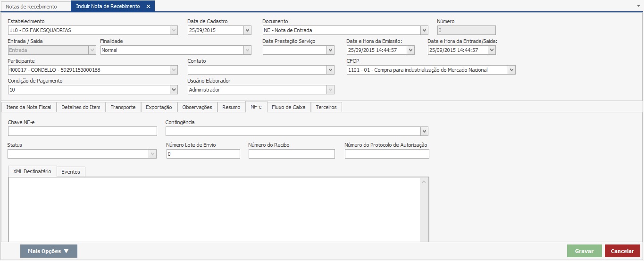Open the Data e Hora da Emissão dropdown
The image size is (644, 261).
click(410, 50)
